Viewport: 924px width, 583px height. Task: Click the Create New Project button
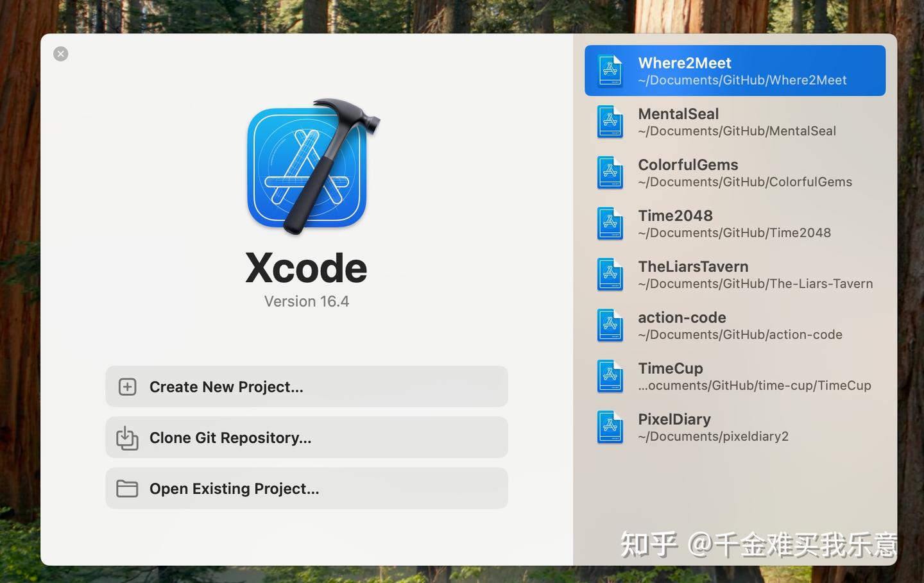click(307, 386)
